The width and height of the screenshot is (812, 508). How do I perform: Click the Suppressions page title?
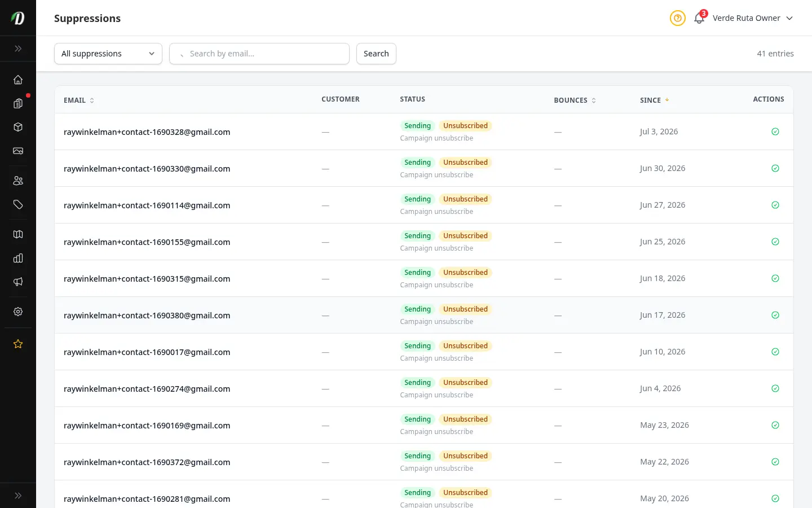[x=87, y=18]
